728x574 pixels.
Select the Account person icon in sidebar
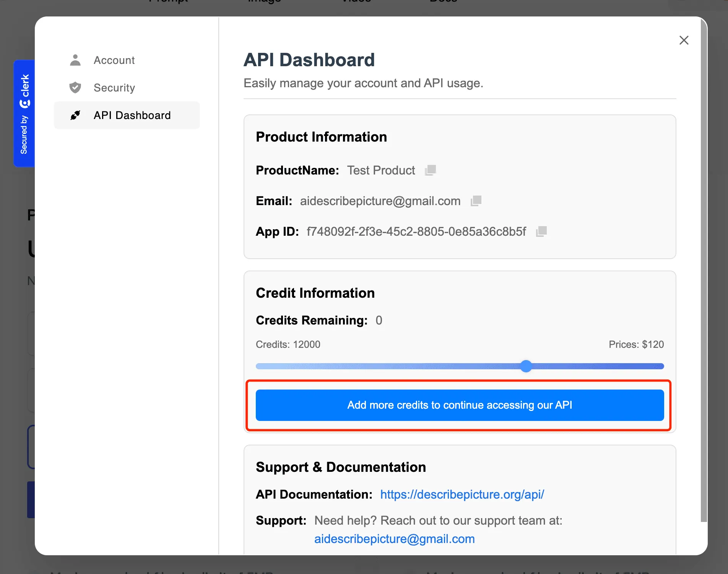pyautogui.click(x=75, y=60)
